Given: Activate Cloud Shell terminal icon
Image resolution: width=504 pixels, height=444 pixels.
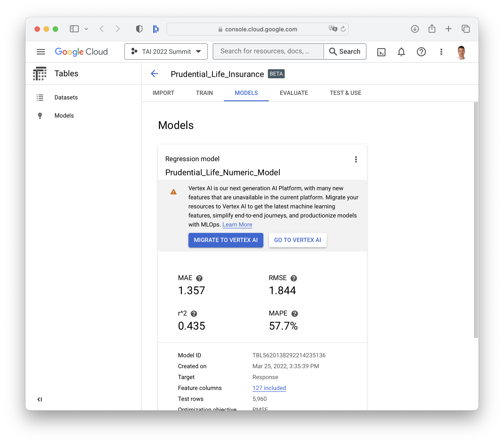Looking at the screenshot, I should tap(381, 52).
